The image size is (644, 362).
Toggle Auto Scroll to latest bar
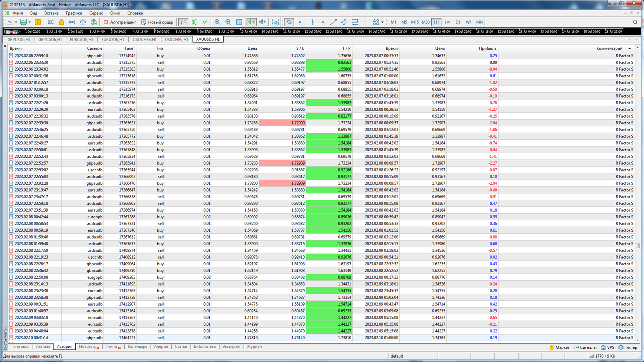tap(252, 22)
